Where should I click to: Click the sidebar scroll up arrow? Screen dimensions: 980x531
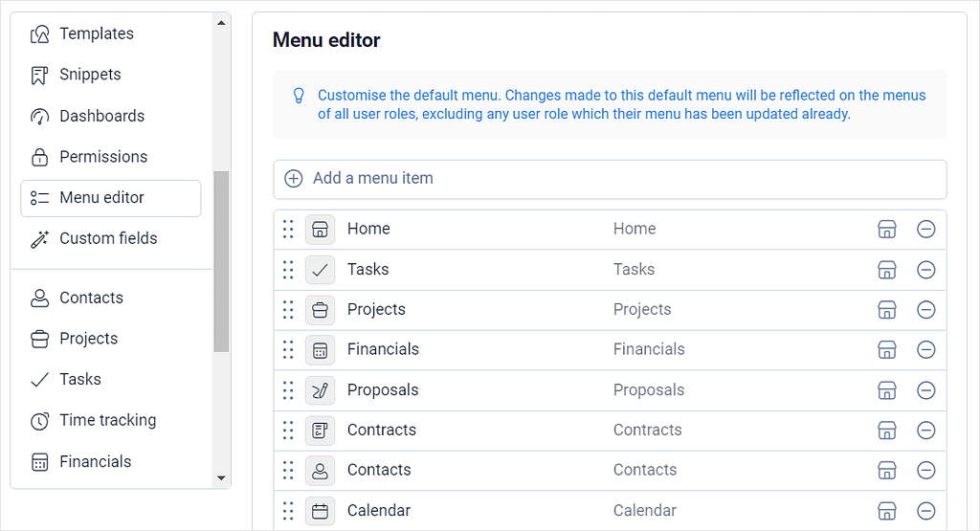[221, 23]
